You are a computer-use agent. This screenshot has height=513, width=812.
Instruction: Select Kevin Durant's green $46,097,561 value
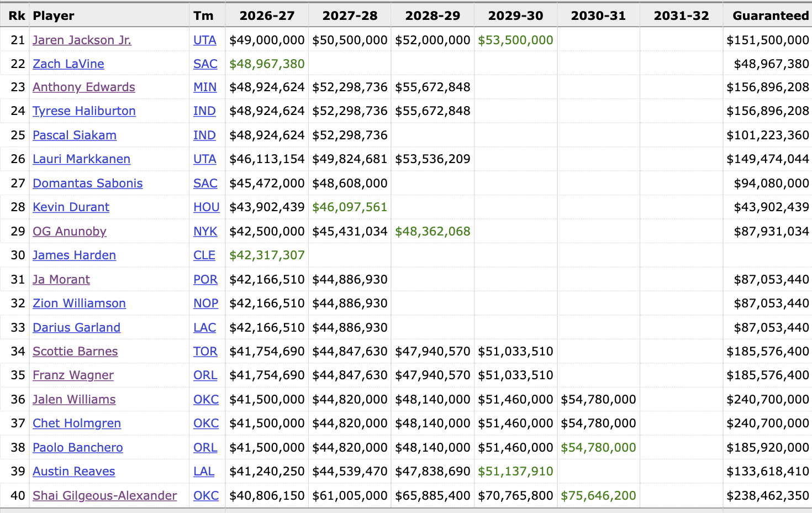pos(350,207)
